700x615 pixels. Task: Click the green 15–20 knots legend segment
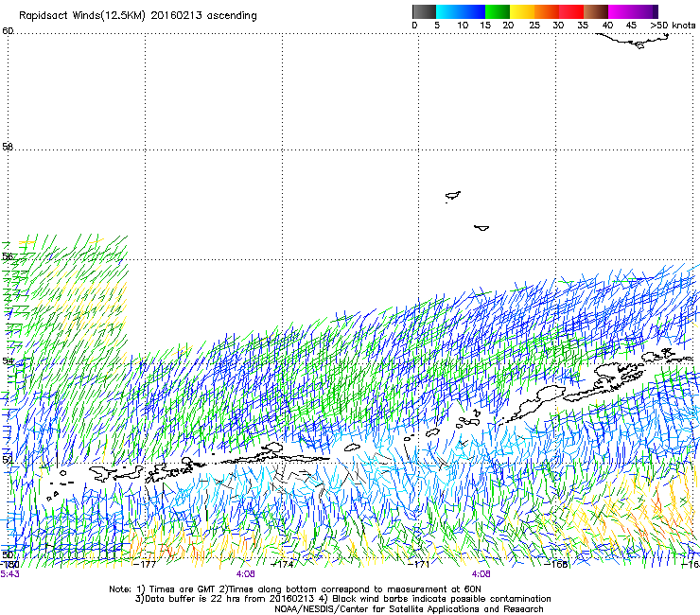pos(498,11)
